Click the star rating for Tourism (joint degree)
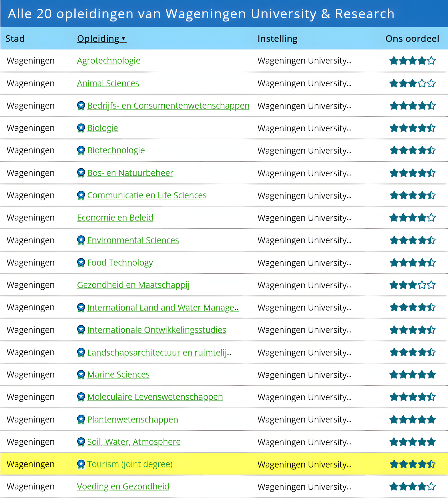448x498 pixels. coord(413,465)
